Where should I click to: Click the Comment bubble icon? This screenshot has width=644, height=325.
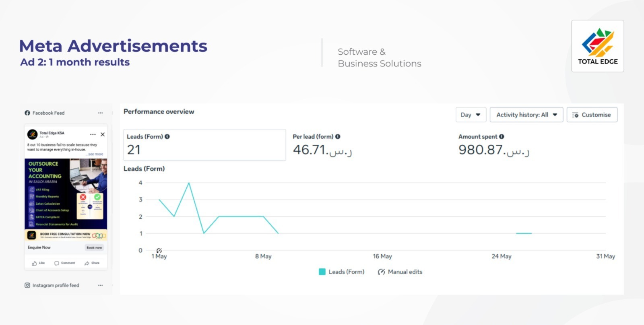57,263
